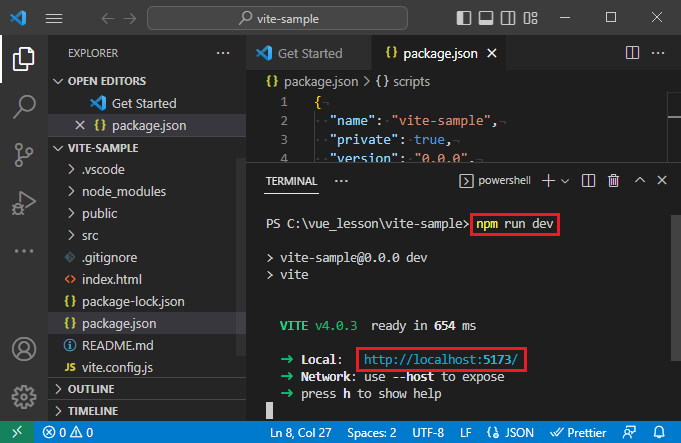Open .gitignore in the file tree

[147, 258]
